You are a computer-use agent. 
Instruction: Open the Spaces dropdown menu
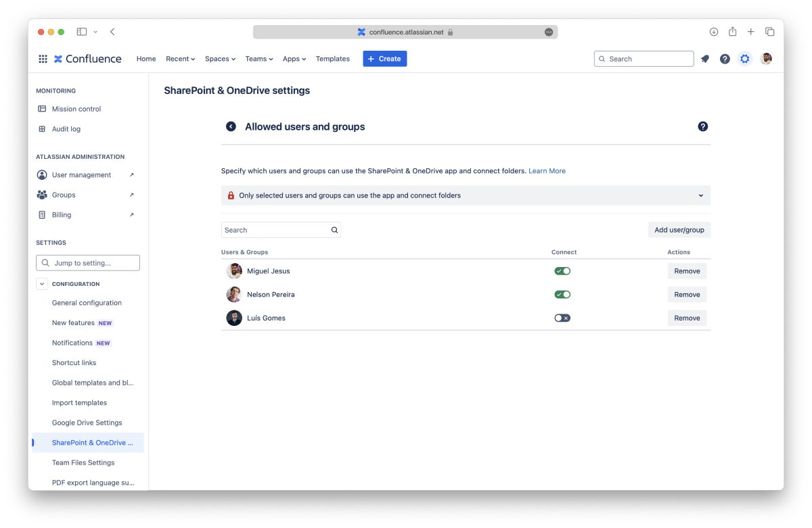[x=220, y=59]
